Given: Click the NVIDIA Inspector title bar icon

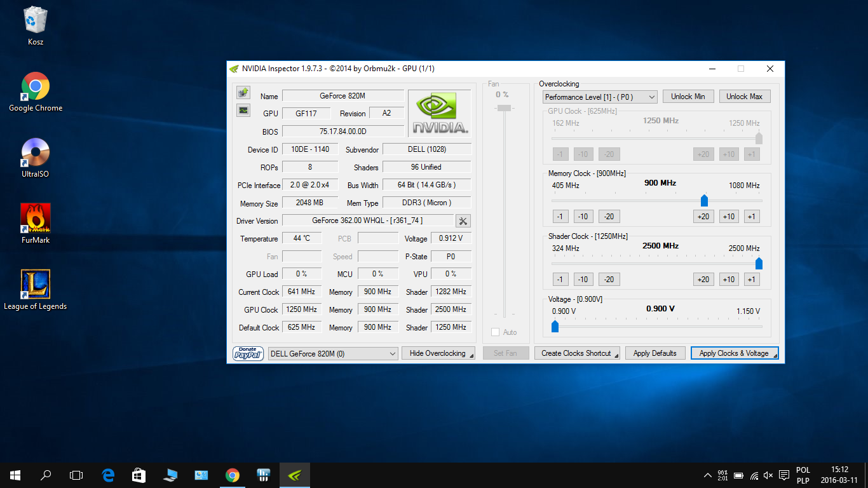Looking at the screenshot, I should point(234,69).
